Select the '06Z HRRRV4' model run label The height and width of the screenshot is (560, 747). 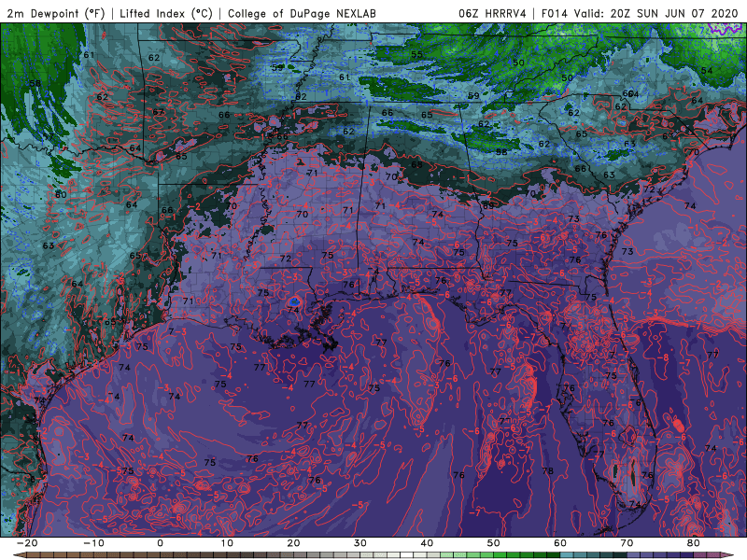[x=492, y=13]
